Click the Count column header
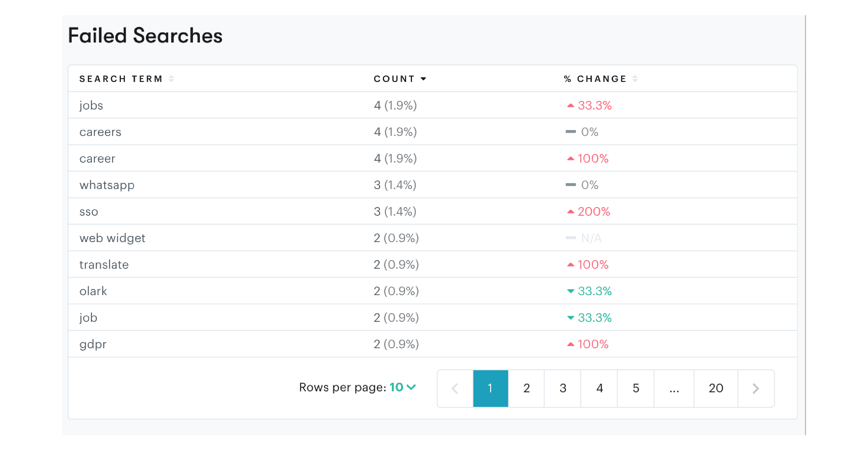Screen dimensions: 868x450 pos(394,79)
